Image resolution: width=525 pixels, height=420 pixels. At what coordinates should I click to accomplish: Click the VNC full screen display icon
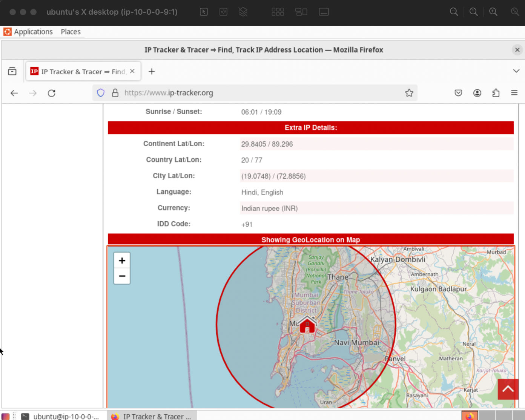(x=324, y=12)
